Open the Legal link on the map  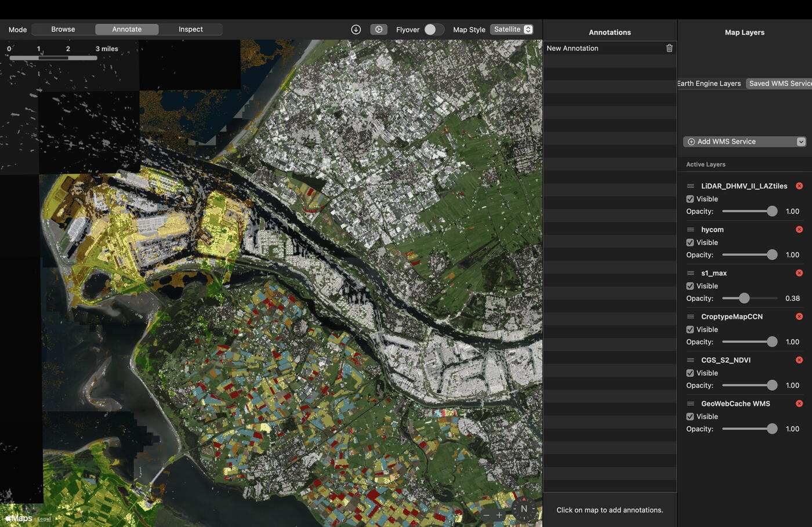click(x=44, y=519)
